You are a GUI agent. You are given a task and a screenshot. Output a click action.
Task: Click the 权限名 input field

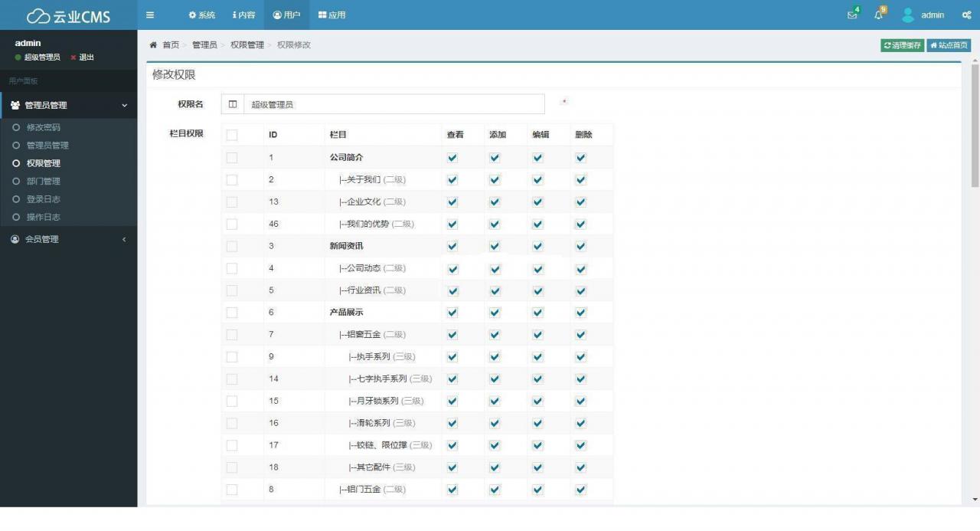pyautogui.click(x=394, y=105)
